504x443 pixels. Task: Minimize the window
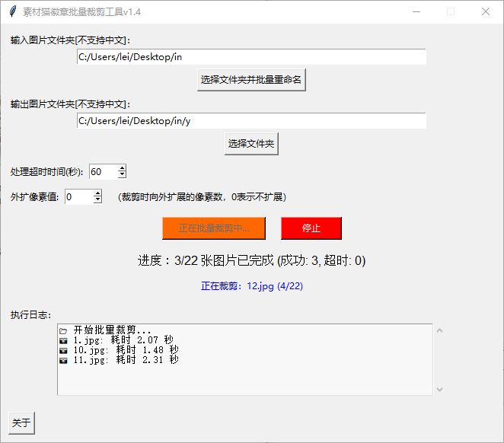[x=416, y=11]
